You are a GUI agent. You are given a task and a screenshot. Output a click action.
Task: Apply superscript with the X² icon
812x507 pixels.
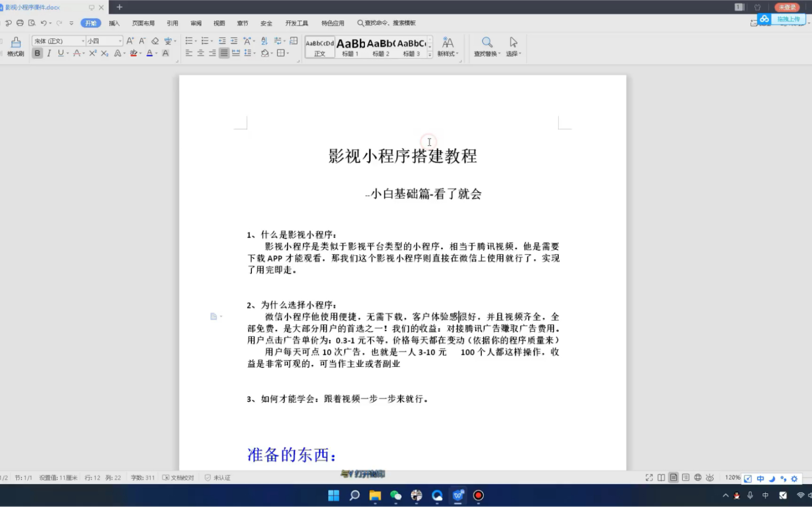click(93, 53)
